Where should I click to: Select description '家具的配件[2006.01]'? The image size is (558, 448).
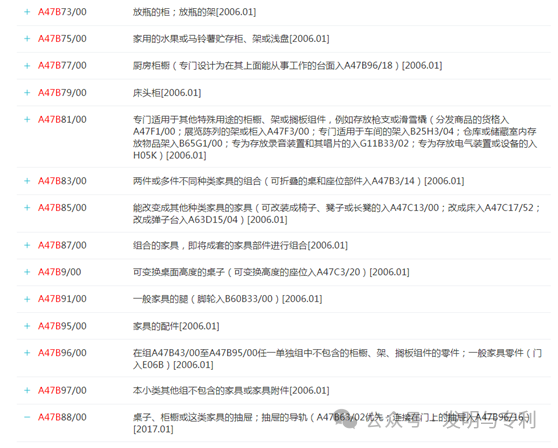pyautogui.click(x=176, y=326)
